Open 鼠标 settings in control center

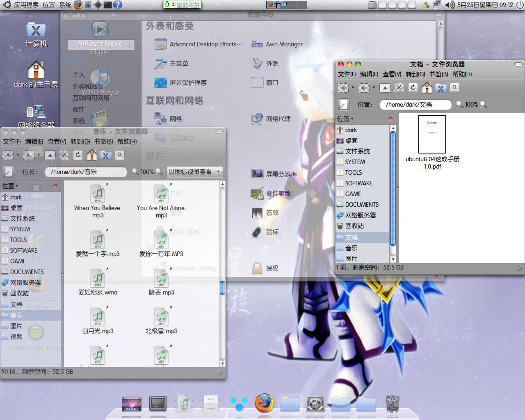[x=265, y=232]
